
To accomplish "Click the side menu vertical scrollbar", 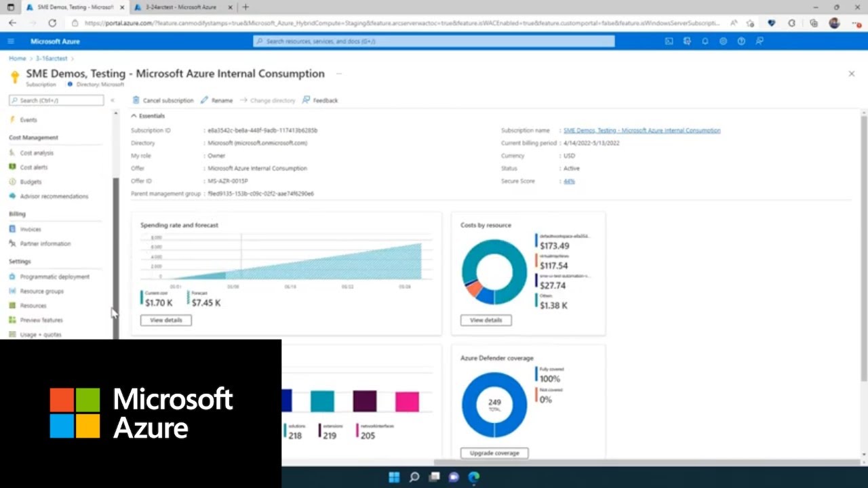I will point(116,258).
